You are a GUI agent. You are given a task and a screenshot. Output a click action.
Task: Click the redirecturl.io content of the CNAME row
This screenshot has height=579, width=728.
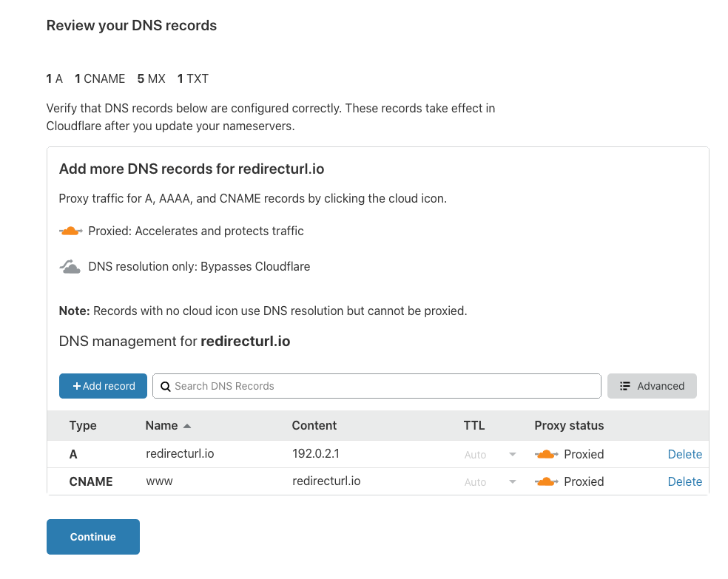pos(326,481)
